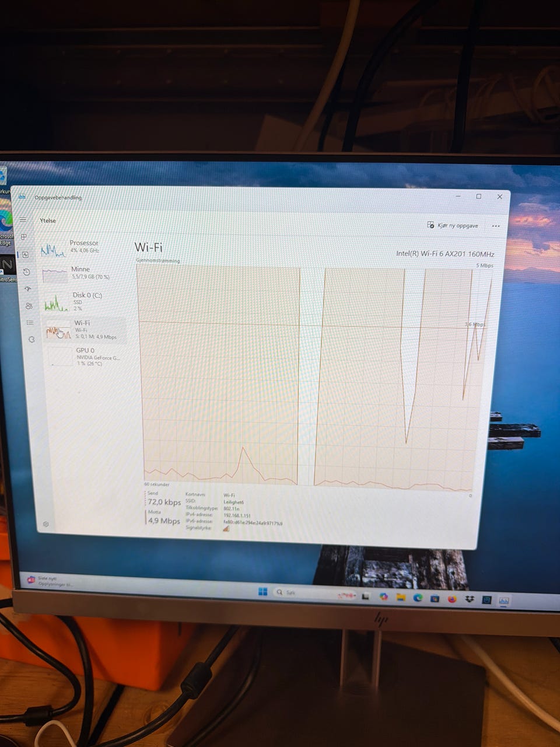Open the NitroSense desktop shortcut
This screenshot has width=560, height=747.
tap(7, 270)
